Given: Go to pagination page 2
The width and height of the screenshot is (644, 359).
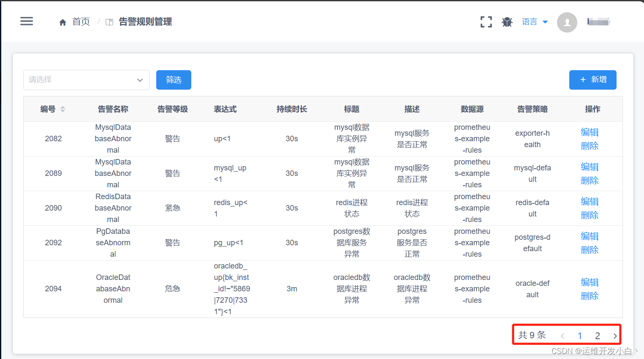Looking at the screenshot, I should pyautogui.click(x=598, y=336).
